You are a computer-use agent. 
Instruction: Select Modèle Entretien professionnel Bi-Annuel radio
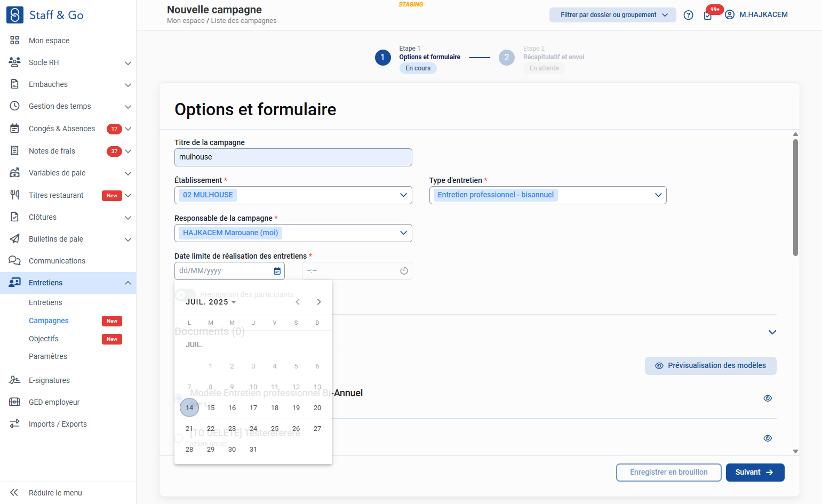pyautogui.click(x=179, y=398)
